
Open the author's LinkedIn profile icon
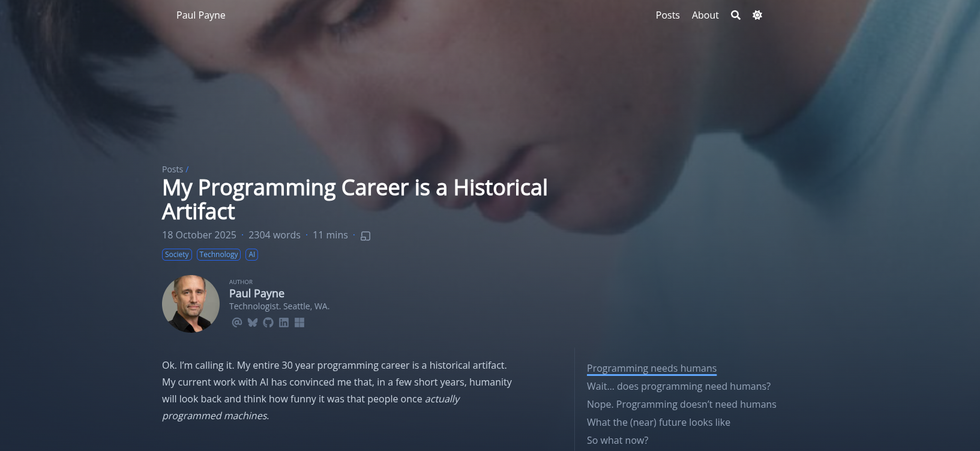click(284, 322)
